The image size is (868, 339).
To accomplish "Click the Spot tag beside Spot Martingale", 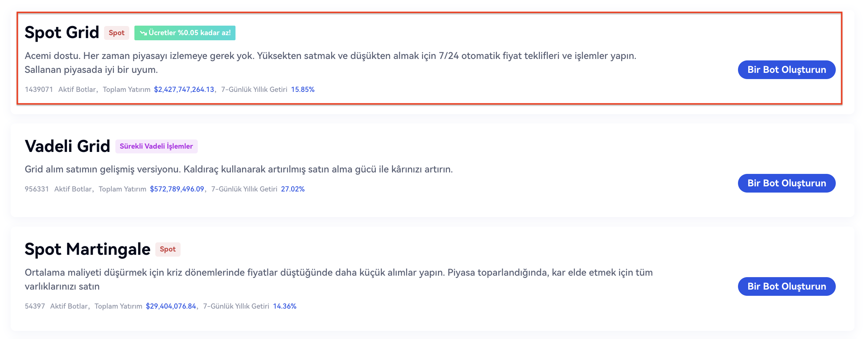I will pyautogui.click(x=168, y=249).
